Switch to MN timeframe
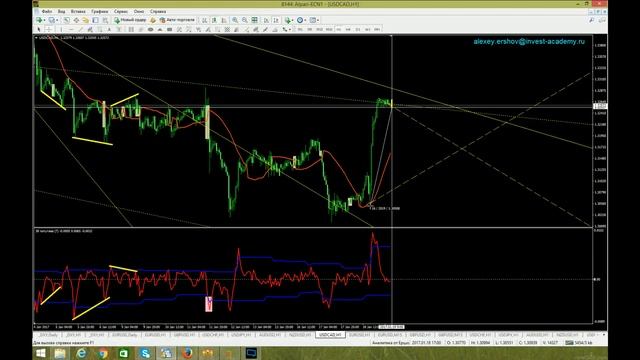The width and height of the screenshot is (640, 360). tap(377, 29)
